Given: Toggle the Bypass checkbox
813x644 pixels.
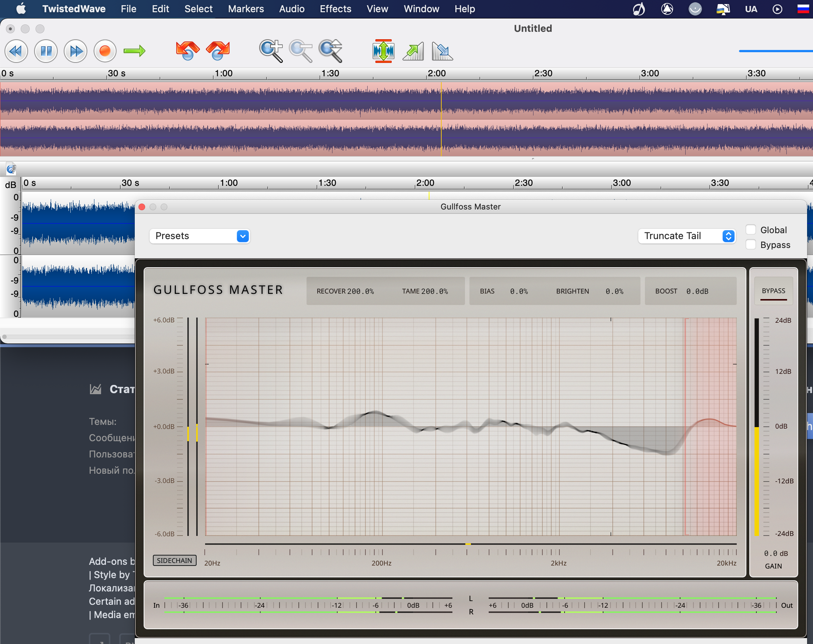Looking at the screenshot, I should click(x=750, y=245).
